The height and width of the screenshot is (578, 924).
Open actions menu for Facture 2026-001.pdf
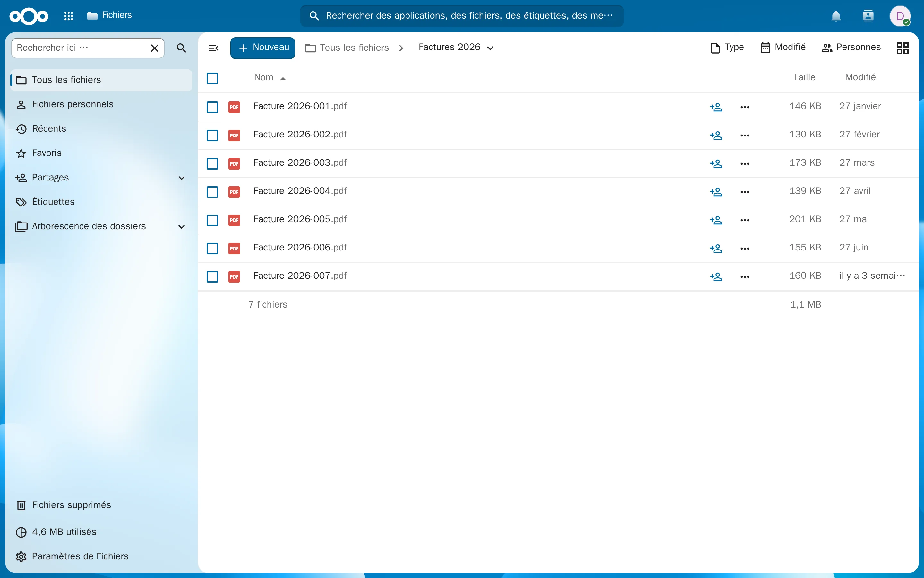point(745,107)
